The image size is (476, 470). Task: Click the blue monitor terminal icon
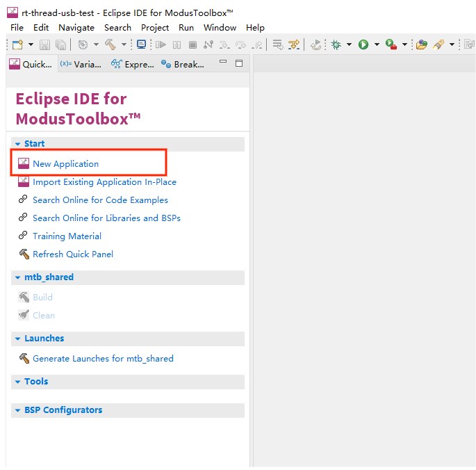tap(142, 44)
